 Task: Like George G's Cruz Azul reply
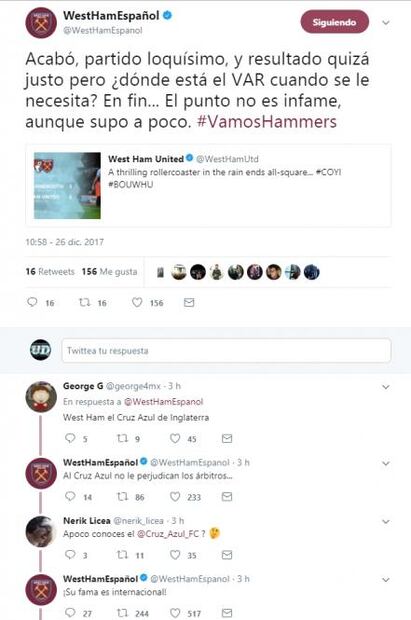175,438
